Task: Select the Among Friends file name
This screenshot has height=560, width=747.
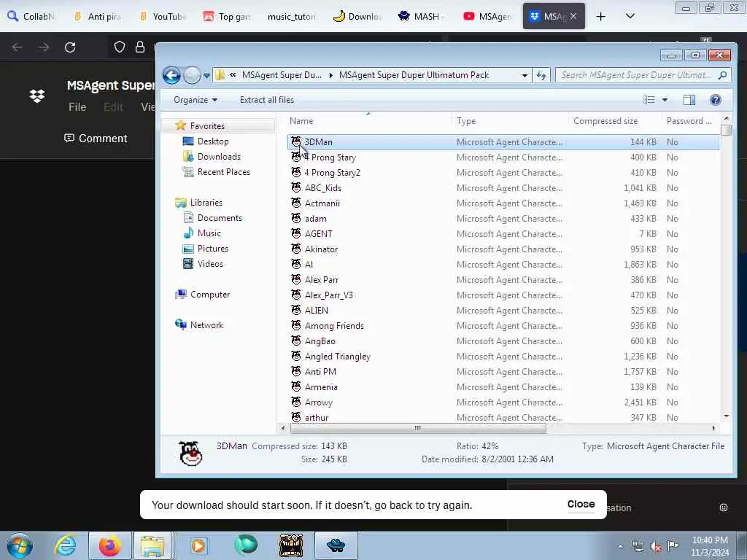Action: pyautogui.click(x=334, y=326)
